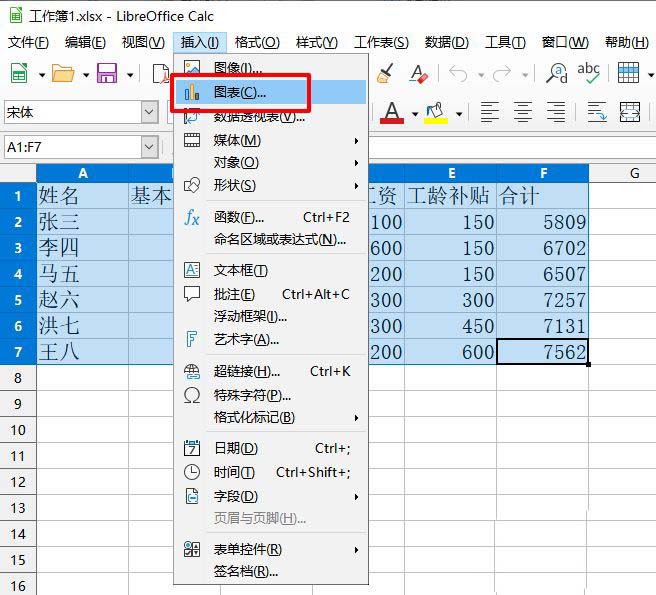
Task: Click the Wrap text icon
Action: tap(597, 112)
